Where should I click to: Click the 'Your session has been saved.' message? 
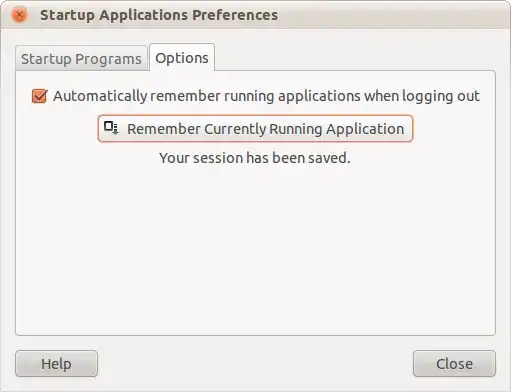[255, 158]
